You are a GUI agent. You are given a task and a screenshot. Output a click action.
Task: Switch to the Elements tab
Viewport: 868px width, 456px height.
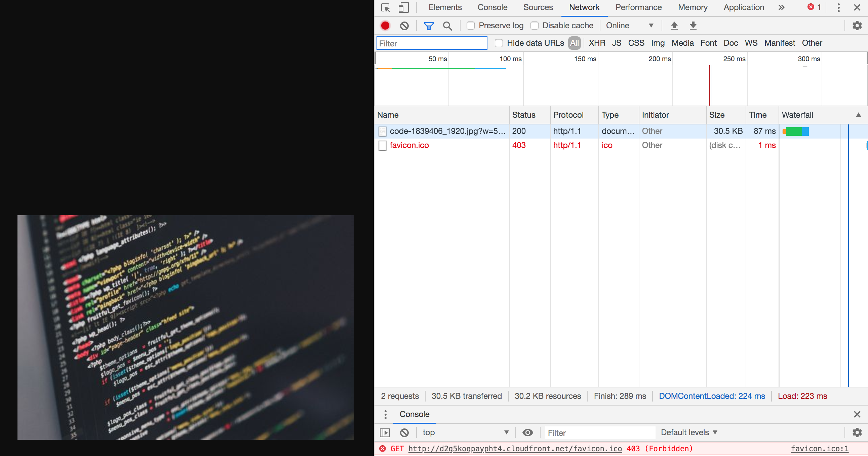point(445,7)
